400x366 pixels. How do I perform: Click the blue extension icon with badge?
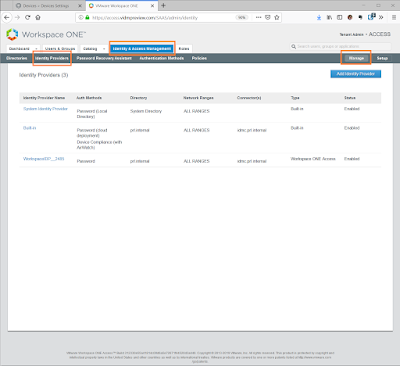pos(371,17)
